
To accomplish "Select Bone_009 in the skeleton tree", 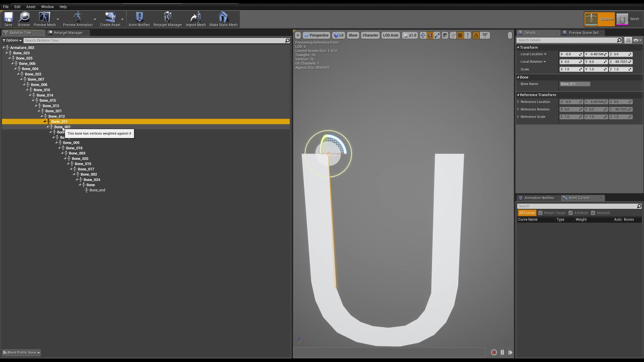I will pos(71,143).
